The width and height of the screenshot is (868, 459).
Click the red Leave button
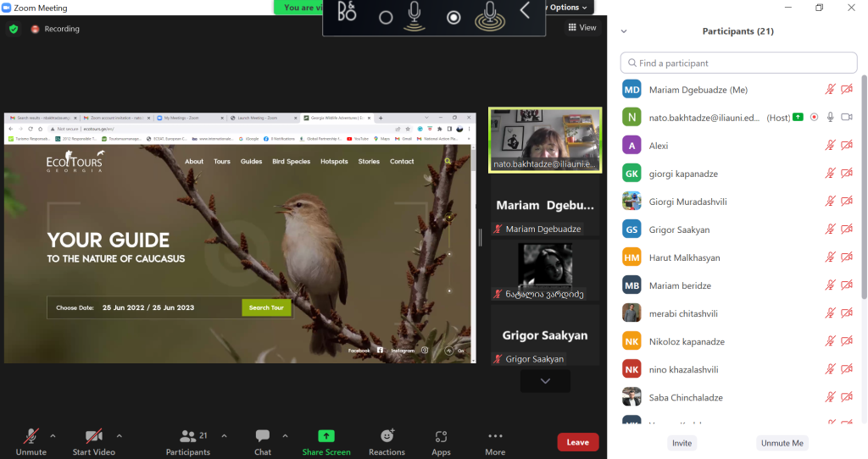coord(577,442)
